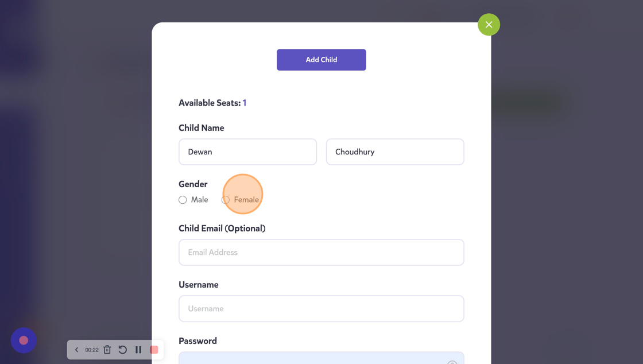Click the Available Seats count

tap(245, 103)
